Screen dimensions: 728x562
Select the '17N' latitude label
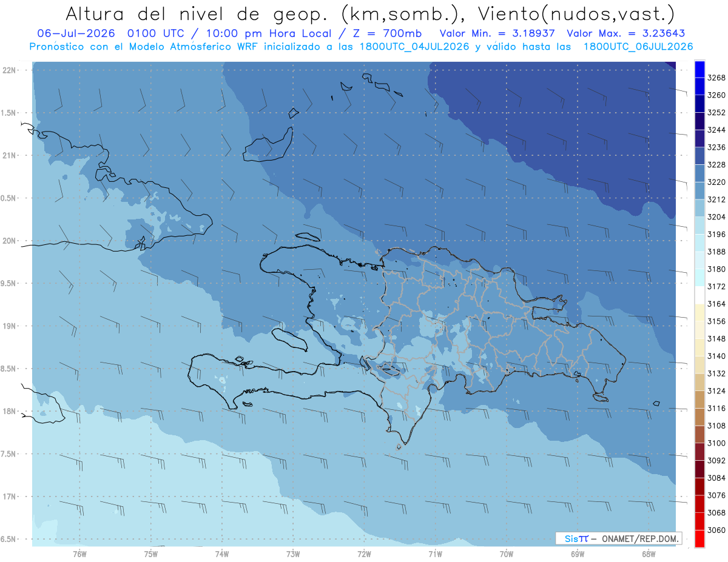pos(9,497)
